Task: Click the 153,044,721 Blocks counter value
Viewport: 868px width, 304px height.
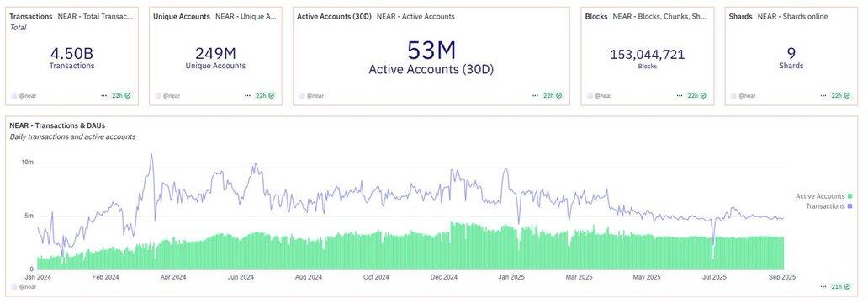Action: point(647,55)
